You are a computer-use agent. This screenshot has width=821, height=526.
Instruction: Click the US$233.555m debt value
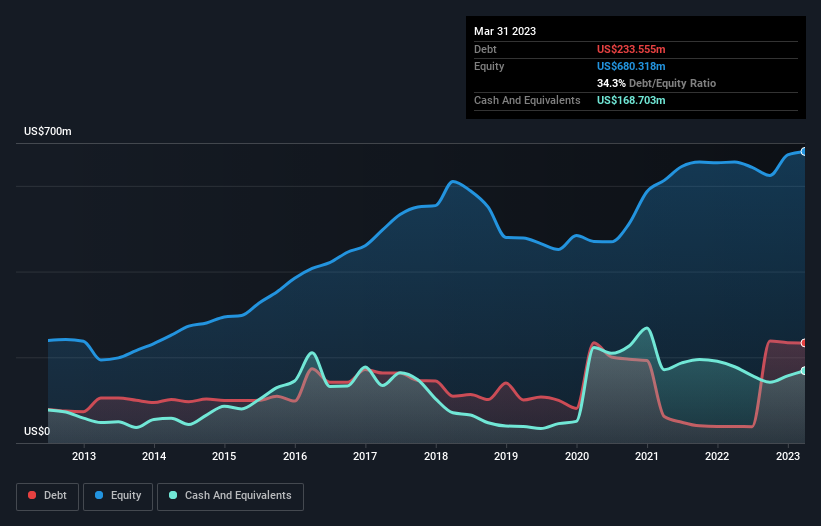pyautogui.click(x=631, y=49)
